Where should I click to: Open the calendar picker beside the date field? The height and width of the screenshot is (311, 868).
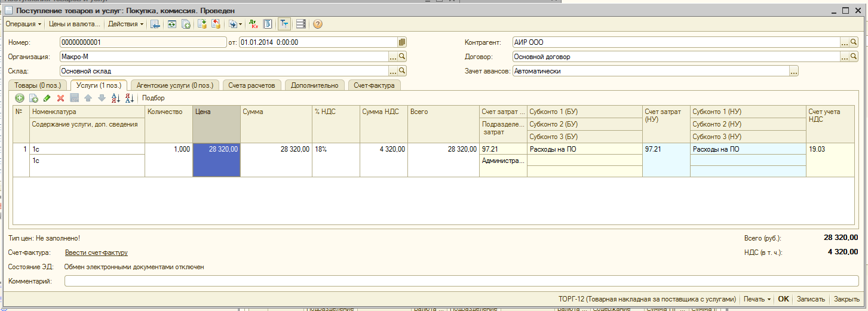click(402, 42)
